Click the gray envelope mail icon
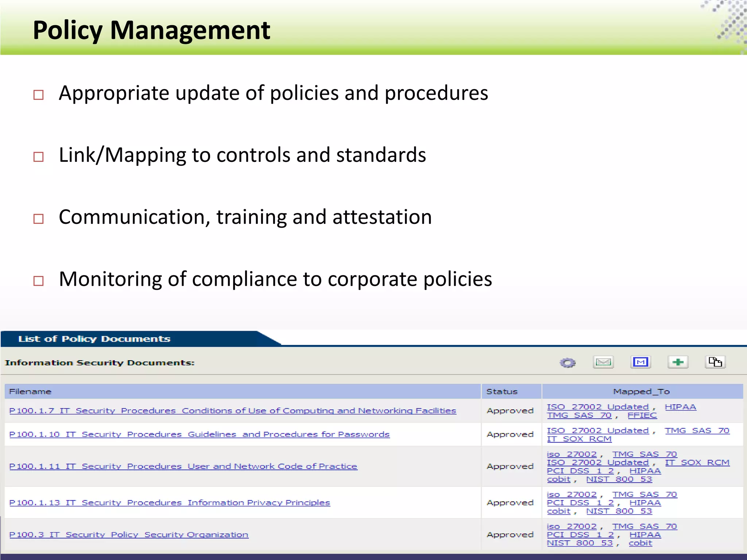The width and height of the screenshot is (747, 560). click(x=603, y=362)
